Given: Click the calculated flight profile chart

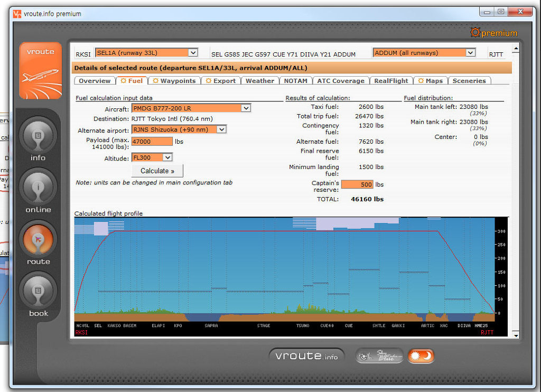Looking at the screenshot, I should pyautogui.click(x=291, y=277).
